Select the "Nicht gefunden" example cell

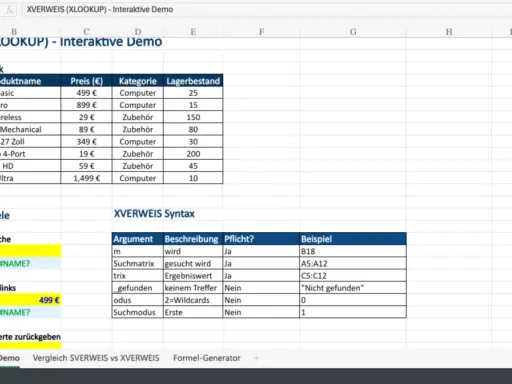[353, 288]
